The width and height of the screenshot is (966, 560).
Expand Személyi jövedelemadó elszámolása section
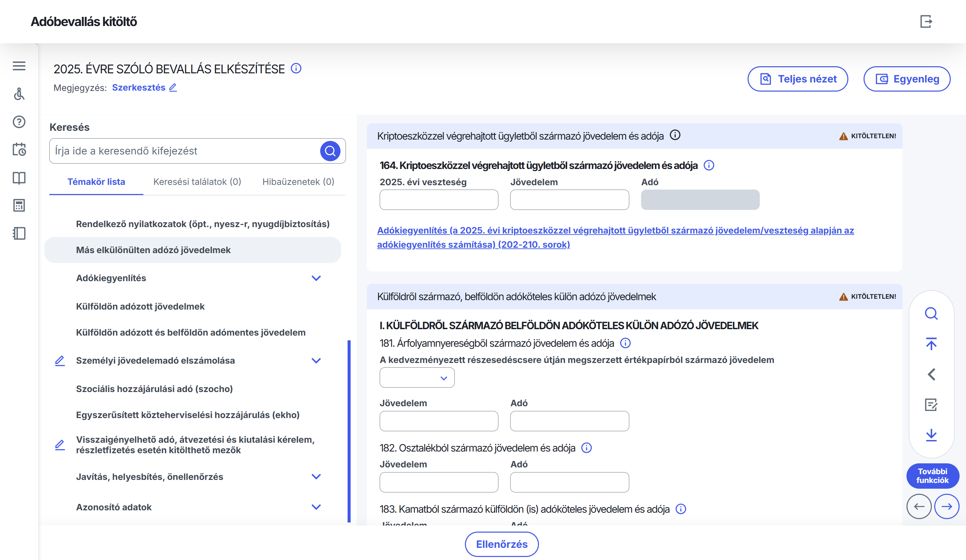coord(316,361)
